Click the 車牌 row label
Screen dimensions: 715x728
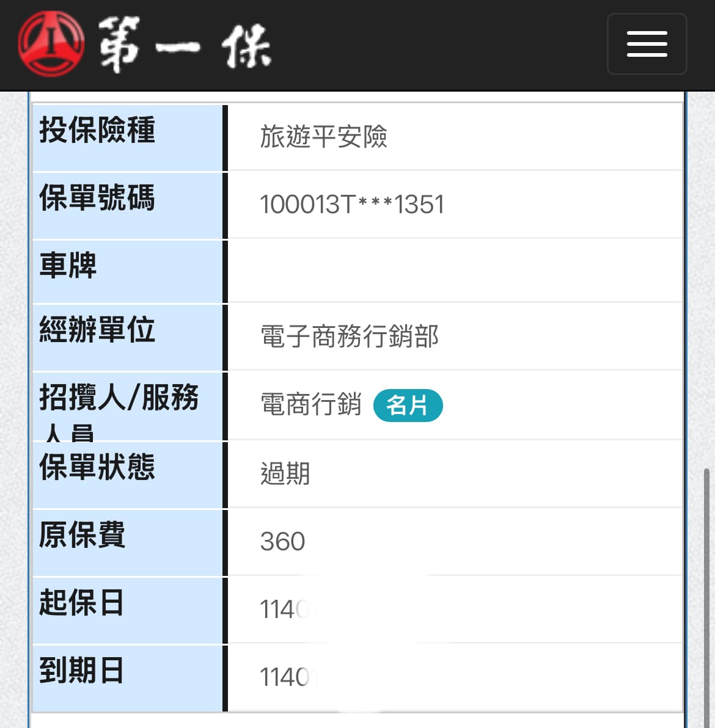click(68, 265)
